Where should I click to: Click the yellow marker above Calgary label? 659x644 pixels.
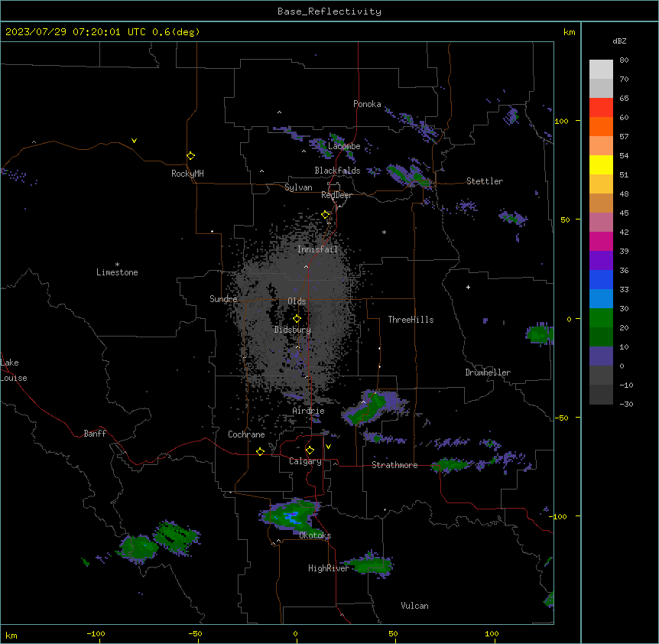click(310, 450)
